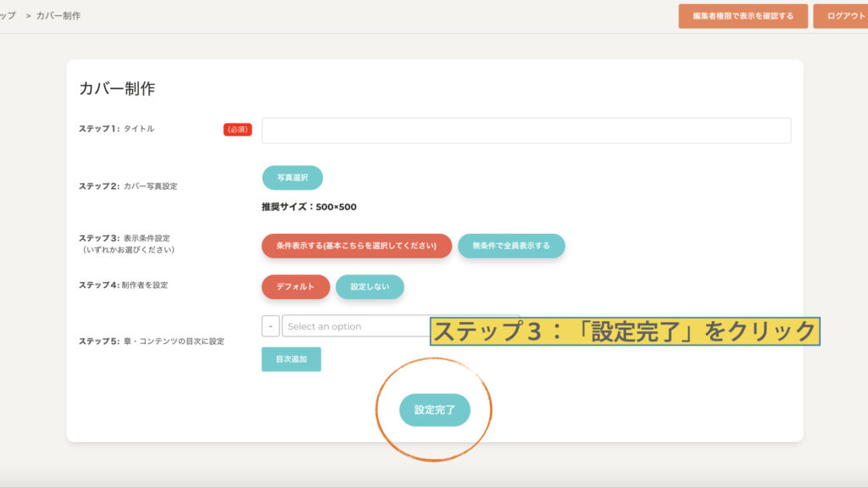Set creator to デフォルト
Screen dimensions: 868x488
click(x=295, y=286)
